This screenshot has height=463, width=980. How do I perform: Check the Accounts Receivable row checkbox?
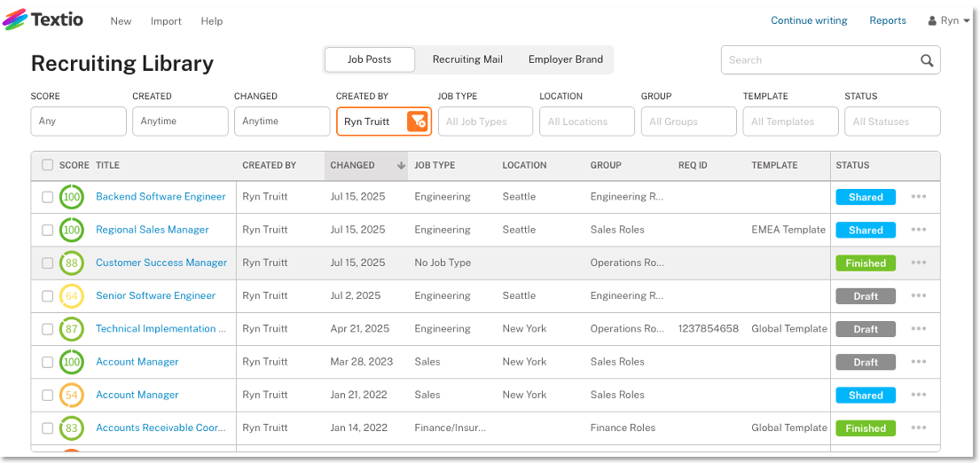pos(48,428)
